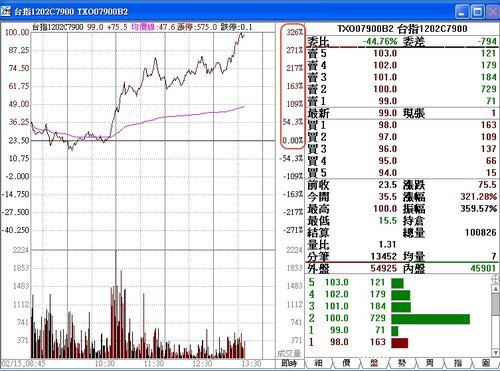Click the green depth bar for price 100.0
This screenshot has height=371, width=500.
(430, 319)
